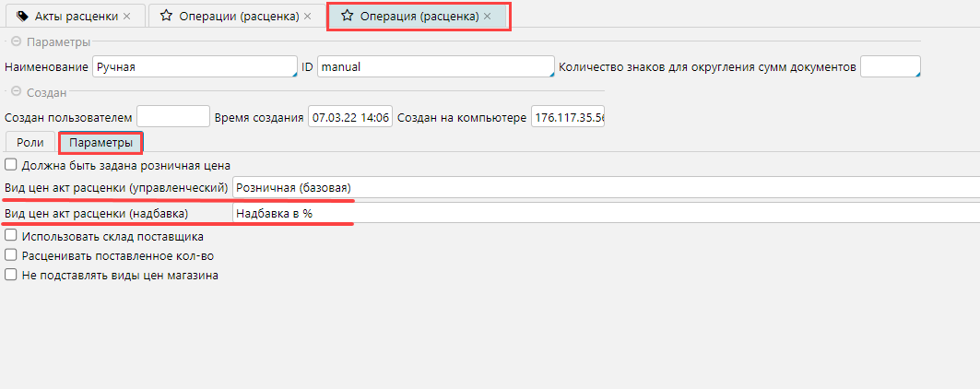
Task: Click the Время создания date field
Action: click(350, 117)
